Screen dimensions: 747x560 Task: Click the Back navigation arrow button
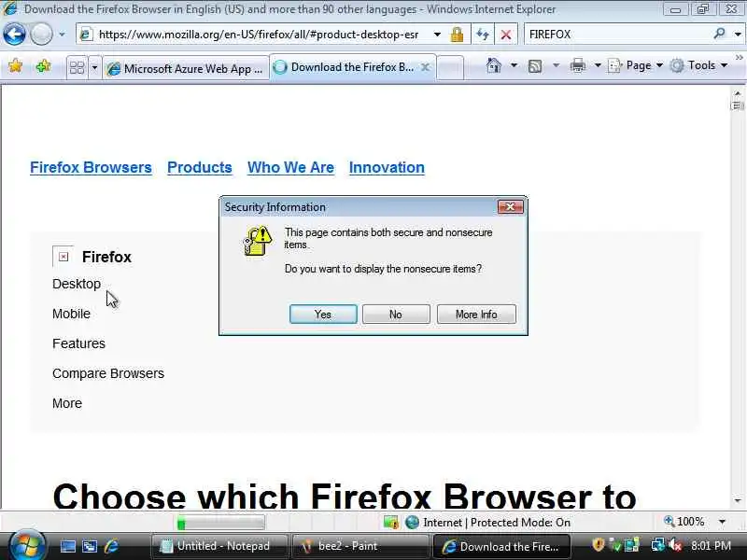[x=14, y=35]
